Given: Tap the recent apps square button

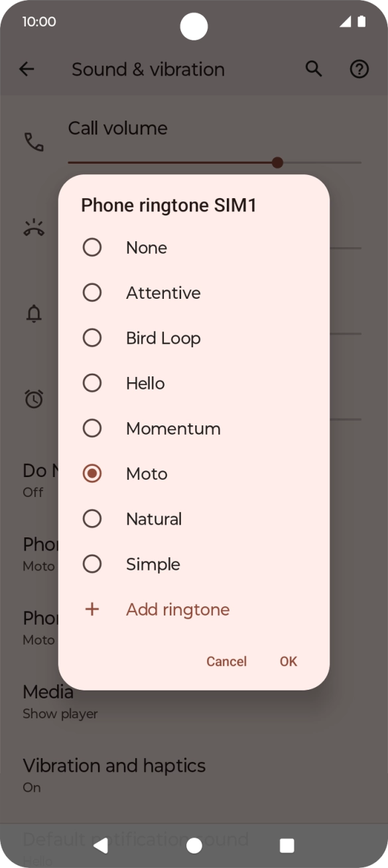Looking at the screenshot, I should pyautogui.click(x=287, y=845).
